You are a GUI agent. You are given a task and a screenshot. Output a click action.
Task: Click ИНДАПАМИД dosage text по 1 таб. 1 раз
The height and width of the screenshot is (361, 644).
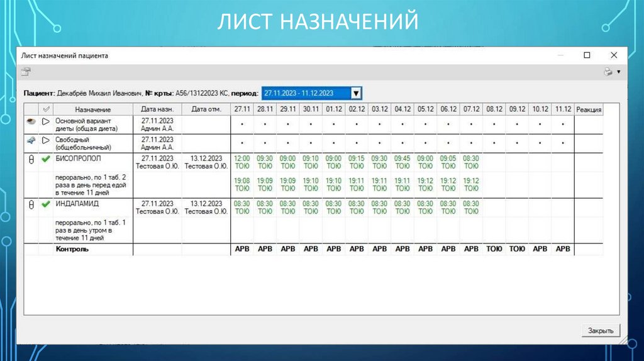[x=91, y=230]
